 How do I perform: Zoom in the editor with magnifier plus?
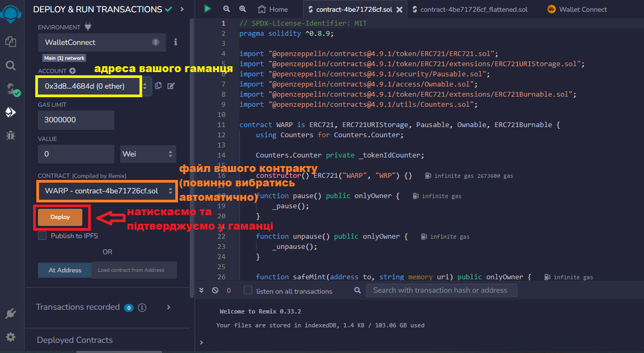tap(243, 9)
